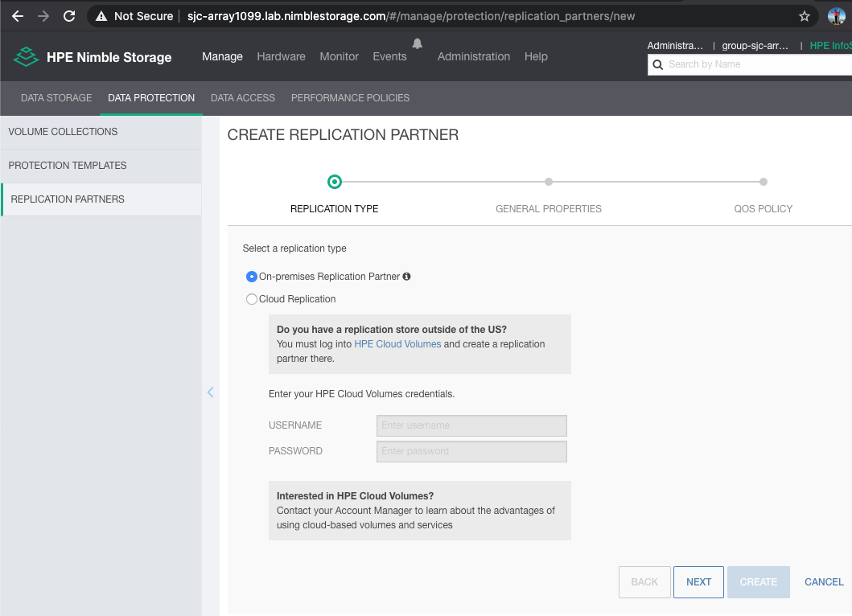Screen dimensions: 852x616
Task: Click the Replication Type step label
Action: [x=334, y=209]
